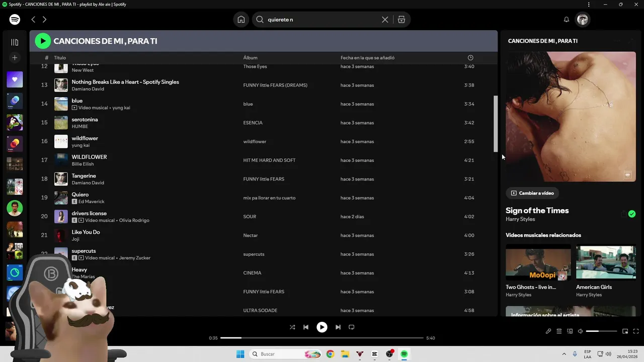This screenshot has width=644, height=362.
Task: Open Google Chrome from the taskbar
Action: coord(330,354)
